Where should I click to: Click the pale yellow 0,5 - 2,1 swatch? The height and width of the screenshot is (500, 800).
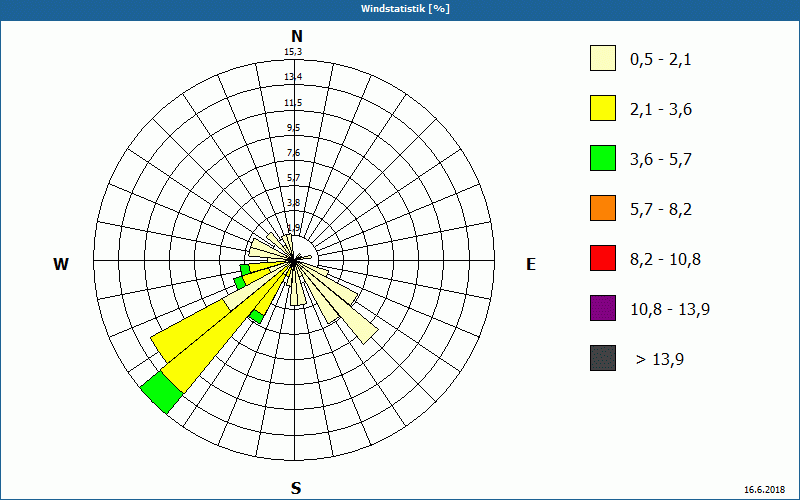(603, 58)
